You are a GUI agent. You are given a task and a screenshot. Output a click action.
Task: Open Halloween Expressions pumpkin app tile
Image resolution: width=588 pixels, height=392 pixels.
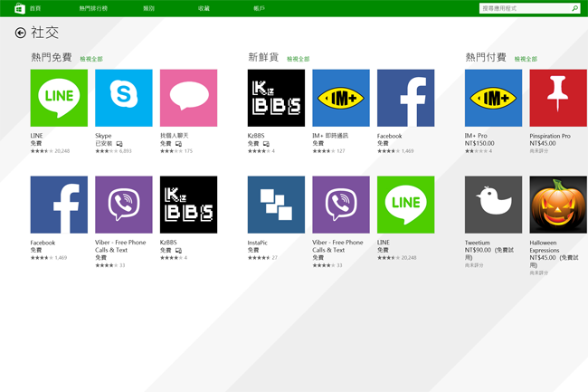558,205
